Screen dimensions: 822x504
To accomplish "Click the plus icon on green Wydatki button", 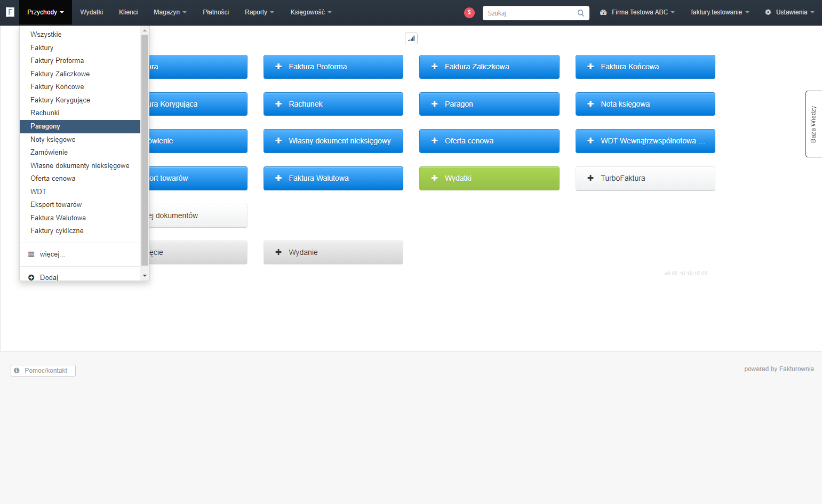I will click(x=434, y=178).
